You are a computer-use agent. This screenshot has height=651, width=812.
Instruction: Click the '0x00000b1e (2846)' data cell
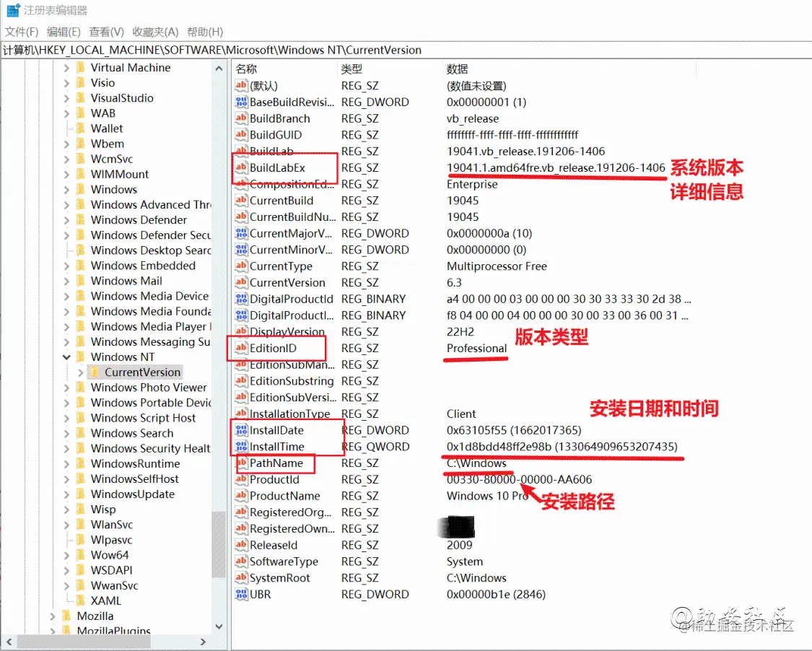(x=496, y=594)
